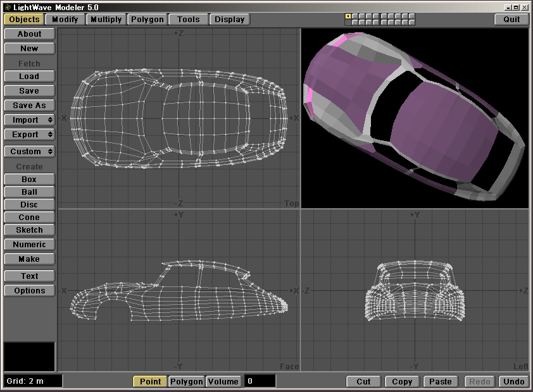
Task: Select the Ball primitive tool
Action: 29,192
